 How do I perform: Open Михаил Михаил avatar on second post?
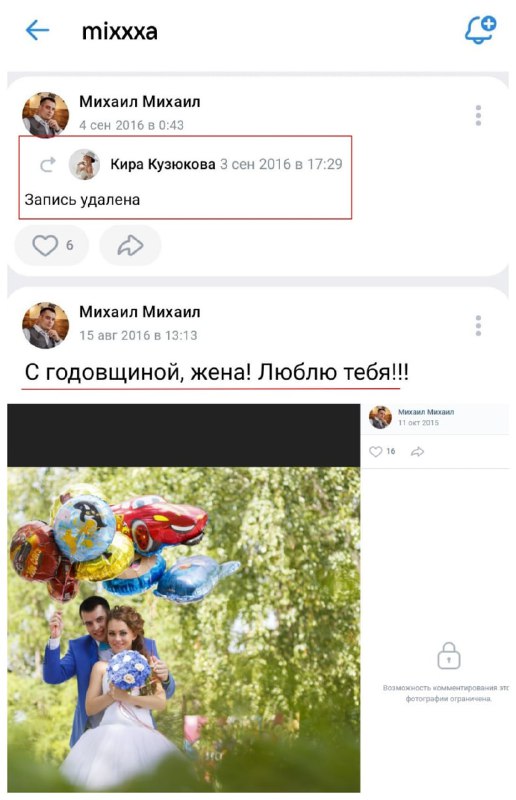[x=45, y=325]
